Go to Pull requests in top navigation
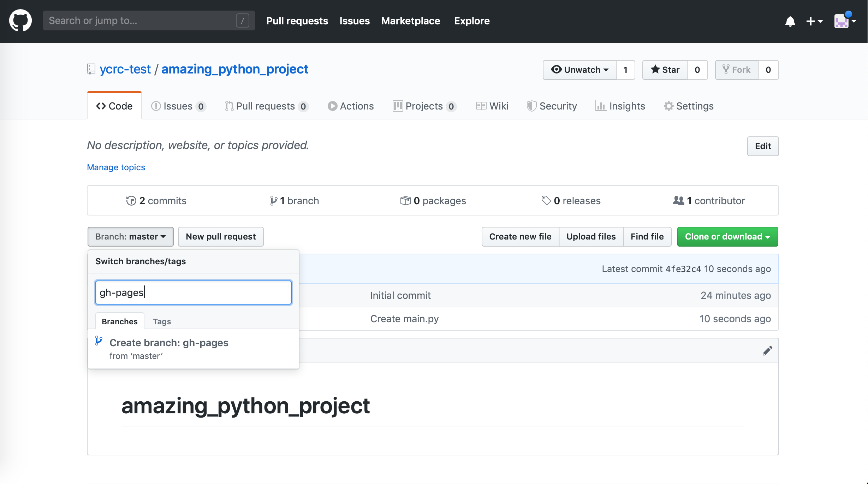The width and height of the screenshot is (868, 484). click(x=297, y=21)
